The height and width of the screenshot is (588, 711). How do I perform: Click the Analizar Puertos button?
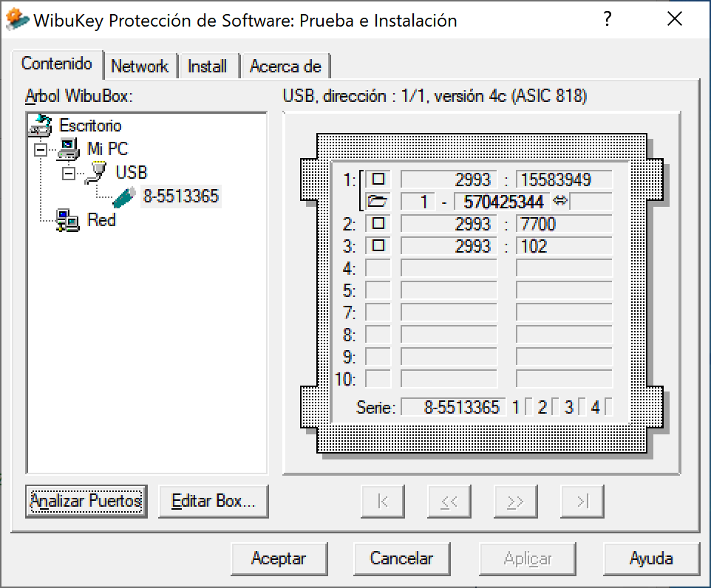click(86, 501)
